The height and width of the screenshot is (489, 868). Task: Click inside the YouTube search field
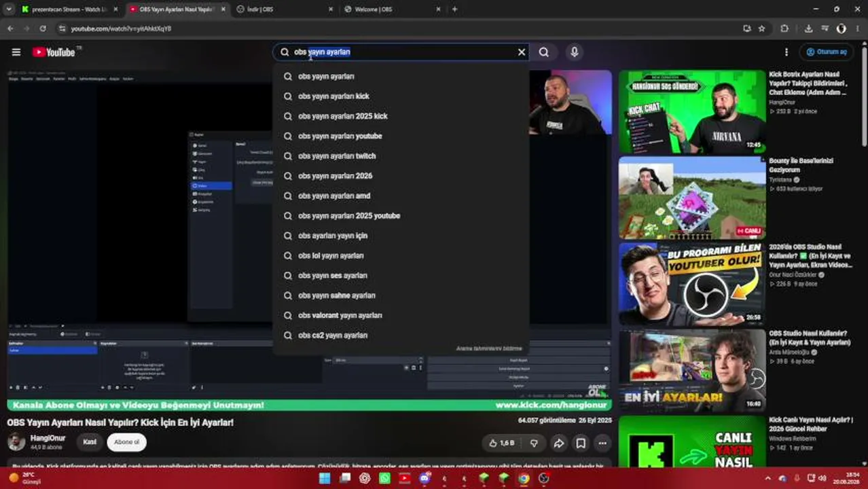point(401,52)
